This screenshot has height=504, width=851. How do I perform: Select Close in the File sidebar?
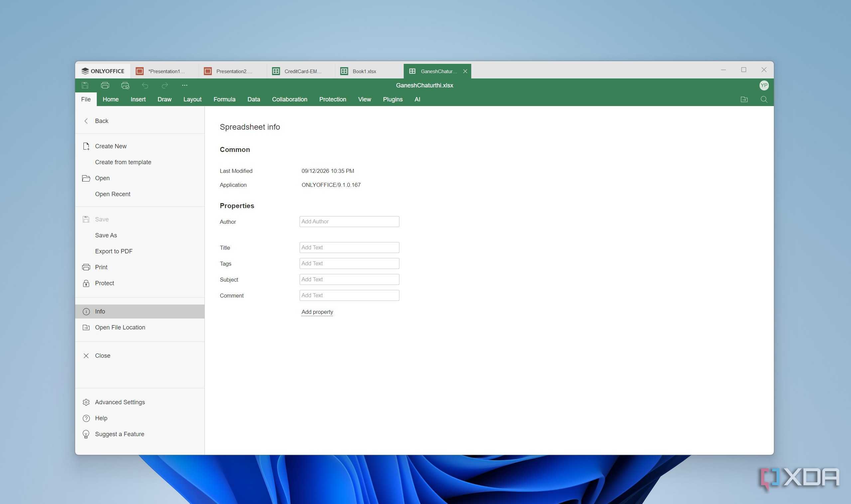click(140, 356)
